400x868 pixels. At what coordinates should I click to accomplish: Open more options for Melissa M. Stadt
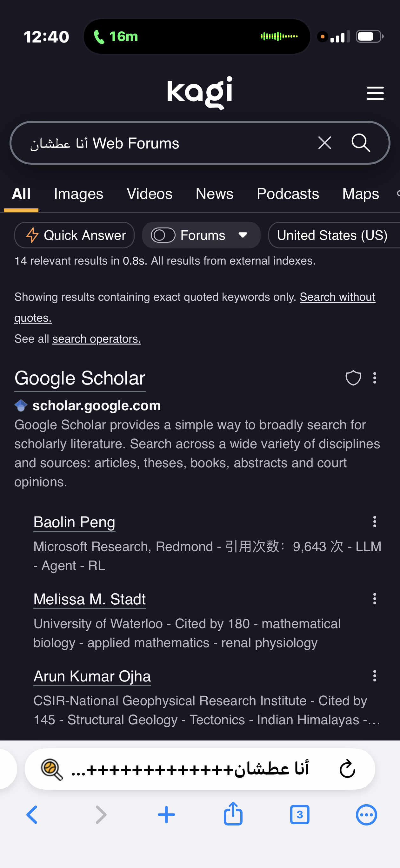pyautogui.click(x=374, y=599)
